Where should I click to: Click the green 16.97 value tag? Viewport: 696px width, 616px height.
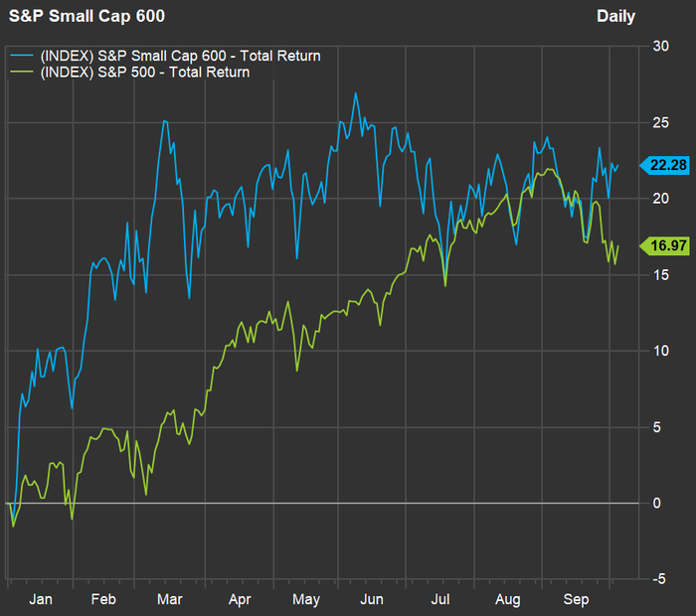pyautogui.click(x=664, y=245)
